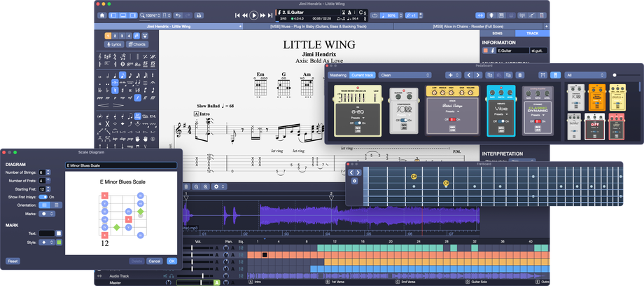
Task: Jump to the start of the score
Action: tap(237, 15)
